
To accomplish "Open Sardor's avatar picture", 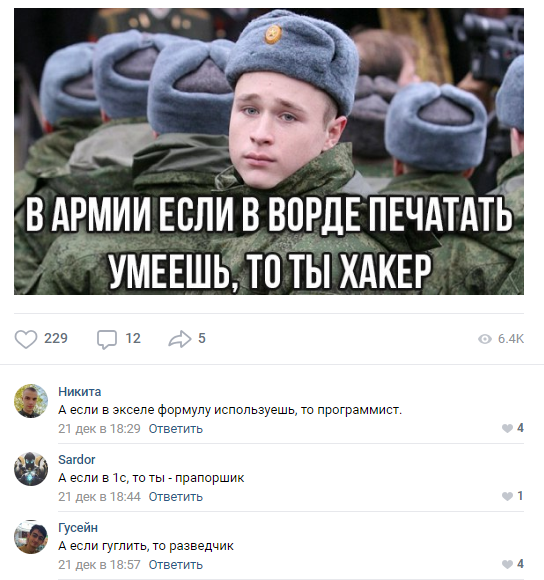I will tap(31, 469).
